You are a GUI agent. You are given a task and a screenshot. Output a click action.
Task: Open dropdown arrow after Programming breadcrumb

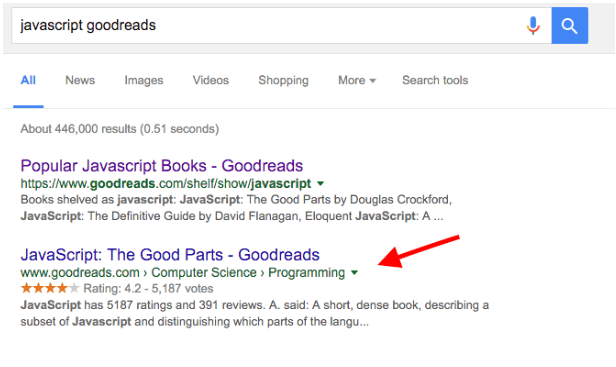click(354, 272)
